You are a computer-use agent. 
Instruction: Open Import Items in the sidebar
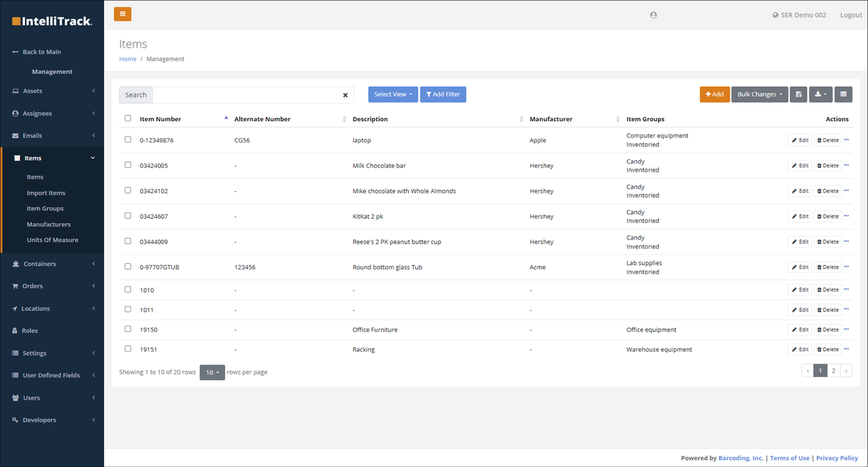[x=46, y=193]
